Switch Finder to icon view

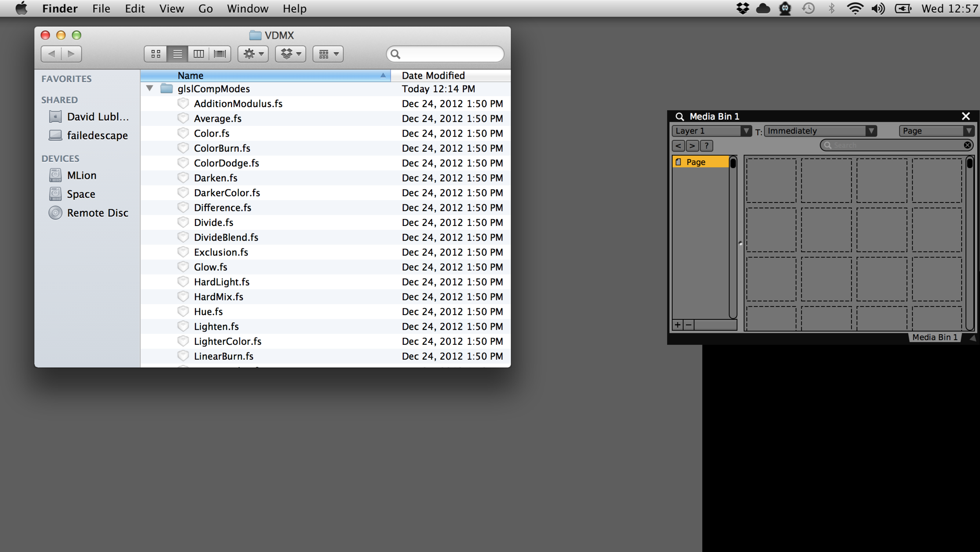point(156,54)
